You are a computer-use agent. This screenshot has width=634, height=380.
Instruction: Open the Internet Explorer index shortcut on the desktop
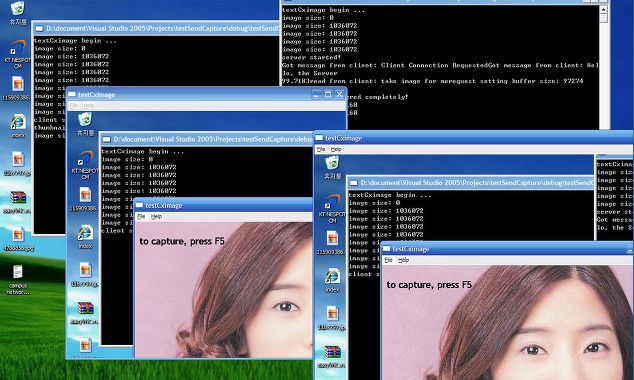(x=18, y=122)
